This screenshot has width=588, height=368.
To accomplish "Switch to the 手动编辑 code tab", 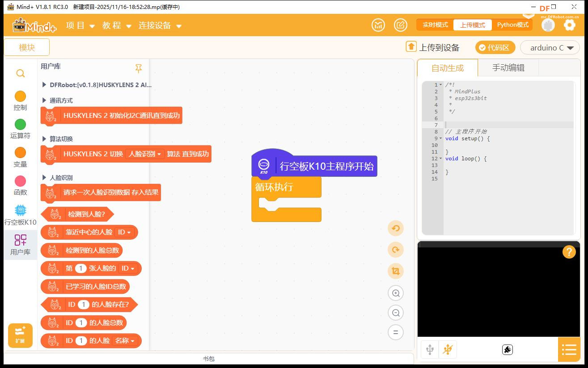I will click(508, 68).
